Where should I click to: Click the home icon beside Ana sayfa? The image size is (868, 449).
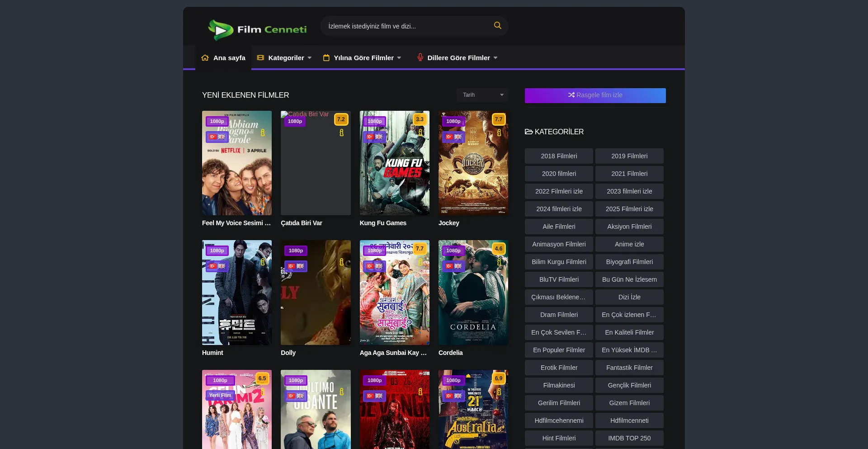coord(205,58)
